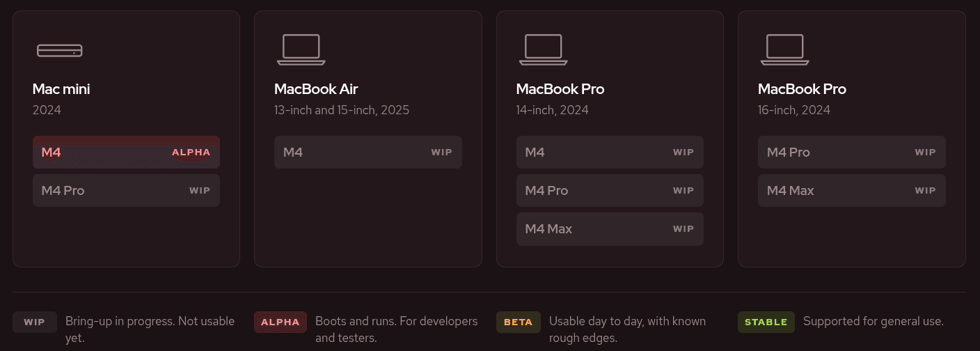Click WIP badge on Mac mini M4 Pro row
Screen dimensions: 980x351
[200, 190]
